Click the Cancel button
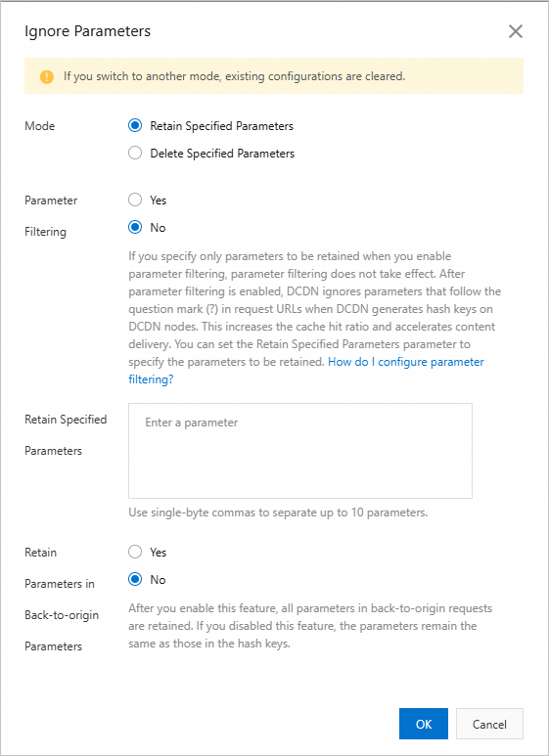Viewport: 549px width, 756px height. click(x=489, y=724)
